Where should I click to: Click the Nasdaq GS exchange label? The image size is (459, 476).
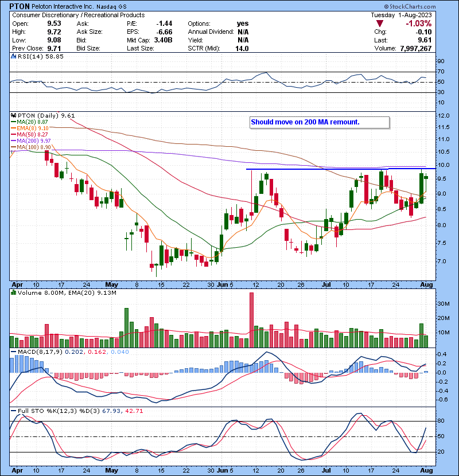(x=112, y=6)
